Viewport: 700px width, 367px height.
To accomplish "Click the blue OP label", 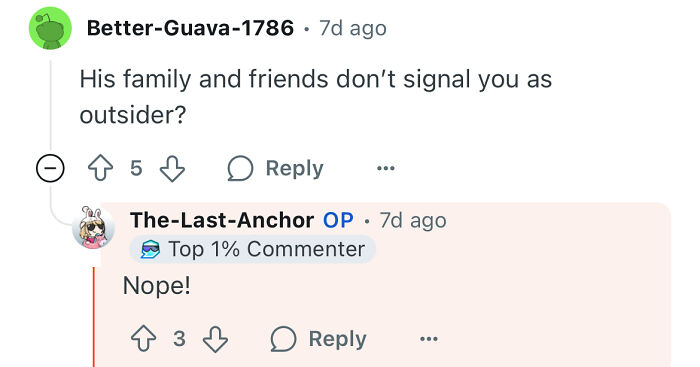I will coord(338,220).
